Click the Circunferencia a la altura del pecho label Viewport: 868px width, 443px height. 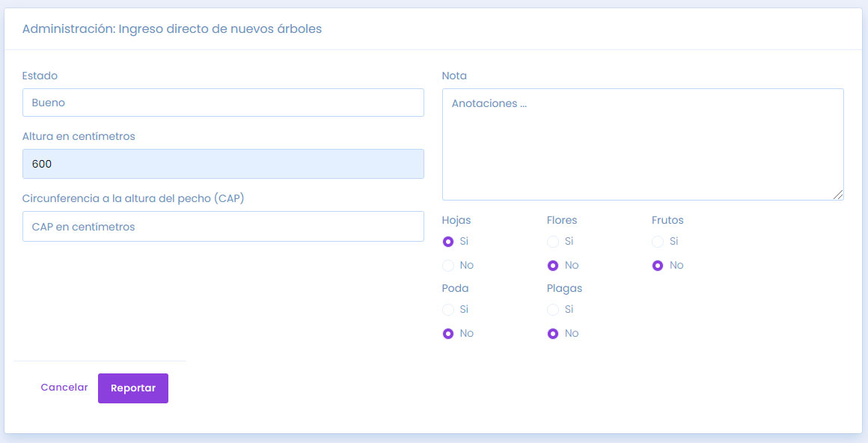(133, 198)
